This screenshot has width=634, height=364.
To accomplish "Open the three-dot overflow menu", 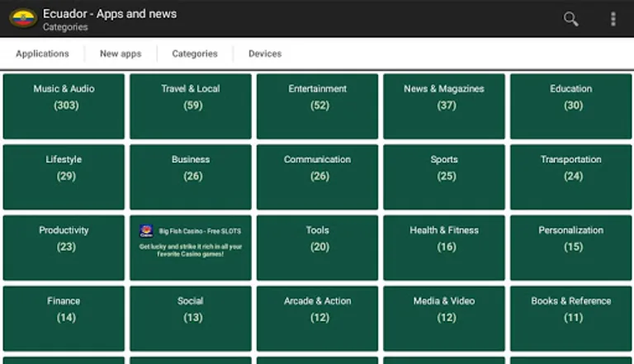I will click(613, 19).
